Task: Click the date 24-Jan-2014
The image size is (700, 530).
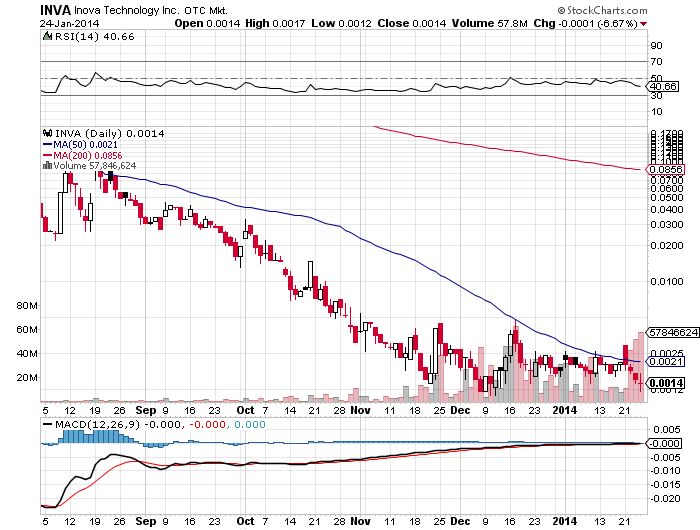Action: (69, 24)
